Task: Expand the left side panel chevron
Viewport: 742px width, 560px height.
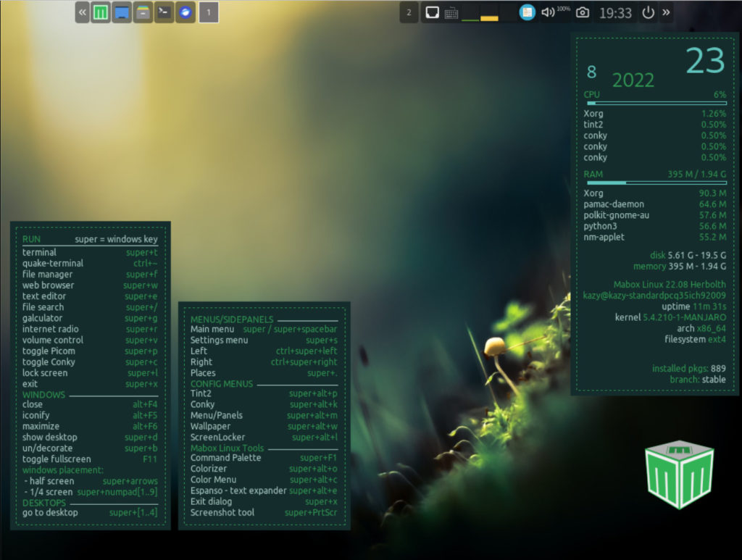Action: coord(83,12)
